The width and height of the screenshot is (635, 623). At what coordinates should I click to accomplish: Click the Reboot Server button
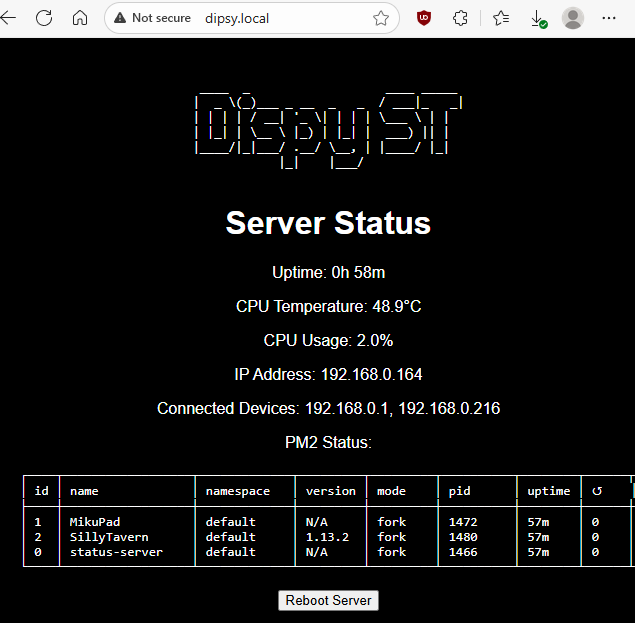[x=328, y=600]
